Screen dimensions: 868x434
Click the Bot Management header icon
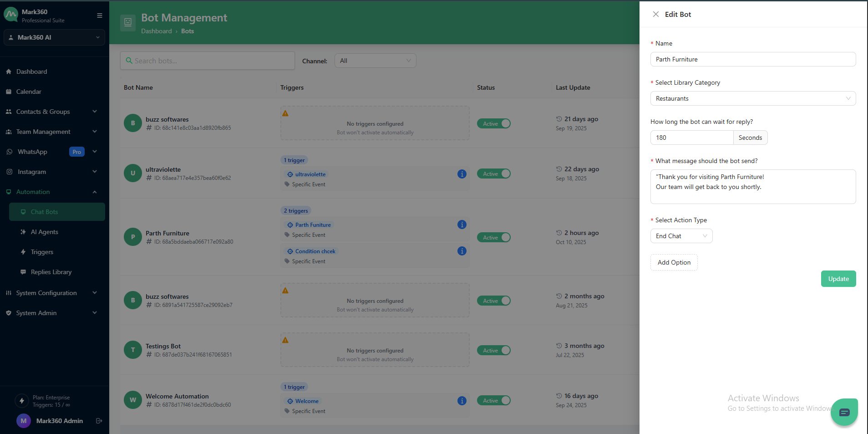pyautogui.click(x=128, y=22)
